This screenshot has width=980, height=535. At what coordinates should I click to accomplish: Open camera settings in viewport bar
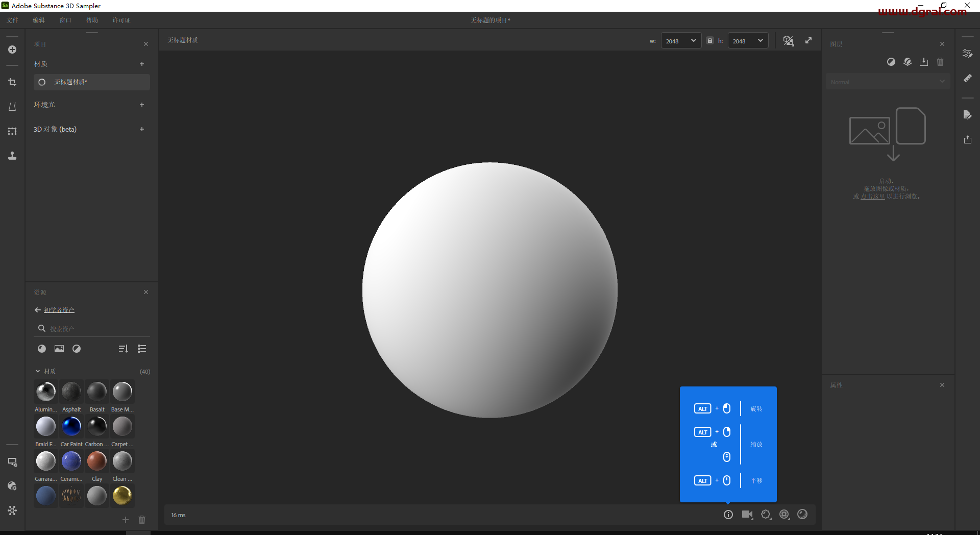click(747, 515)
